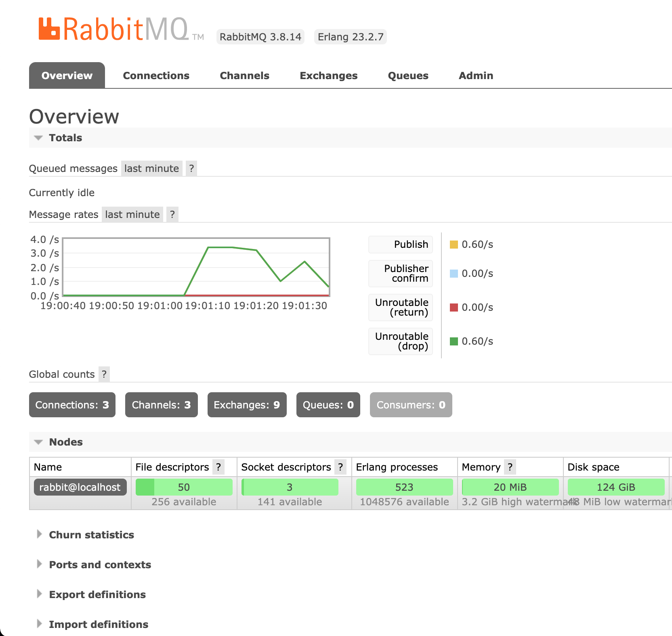Click the RabbitMQ logo
This screenshot has height=636, width=672.
[121, 29]
